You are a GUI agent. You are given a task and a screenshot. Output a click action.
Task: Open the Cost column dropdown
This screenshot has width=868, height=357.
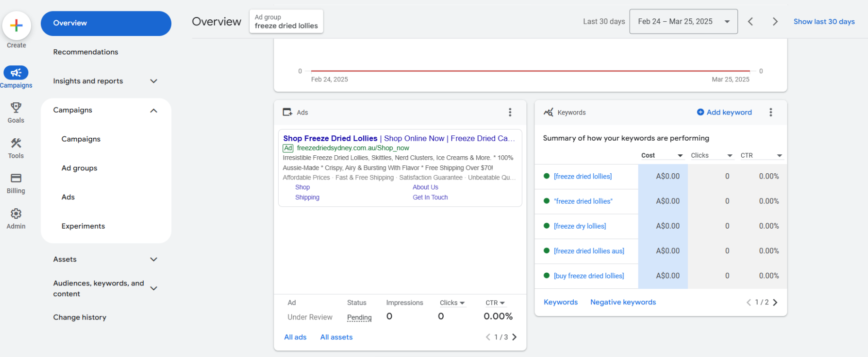click(680, 156)
